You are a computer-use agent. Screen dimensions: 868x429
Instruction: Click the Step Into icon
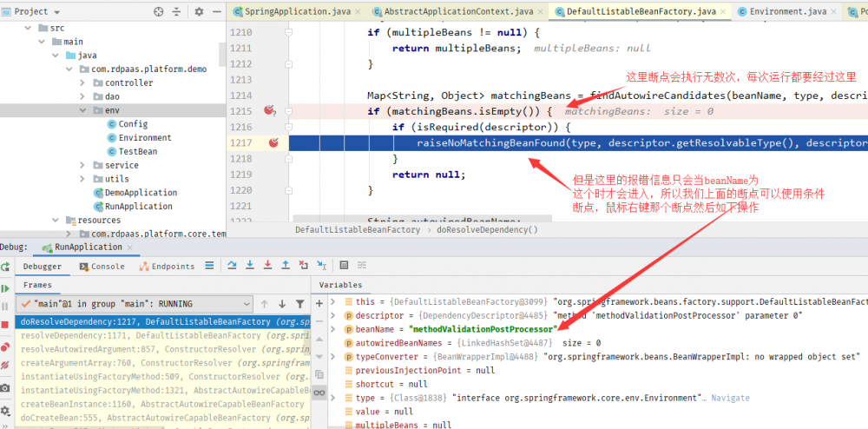[x=250, y=266]
